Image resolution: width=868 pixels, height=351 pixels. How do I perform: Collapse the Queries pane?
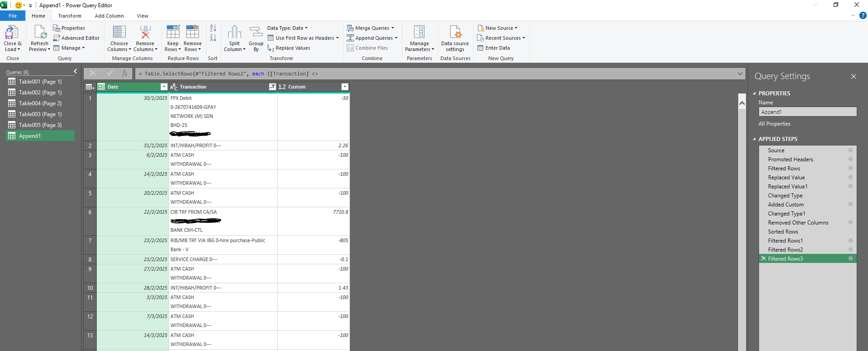(x=75, y=71)
